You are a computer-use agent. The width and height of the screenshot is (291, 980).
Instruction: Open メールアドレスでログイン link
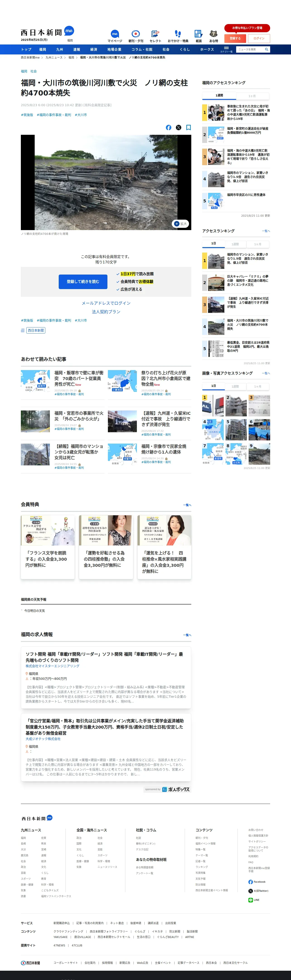[x=106, y=303]
